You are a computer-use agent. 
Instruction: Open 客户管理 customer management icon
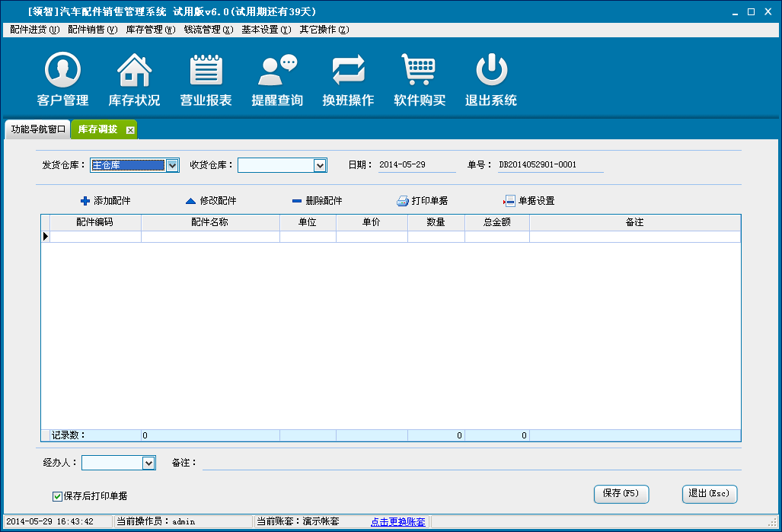coord(62,71)
